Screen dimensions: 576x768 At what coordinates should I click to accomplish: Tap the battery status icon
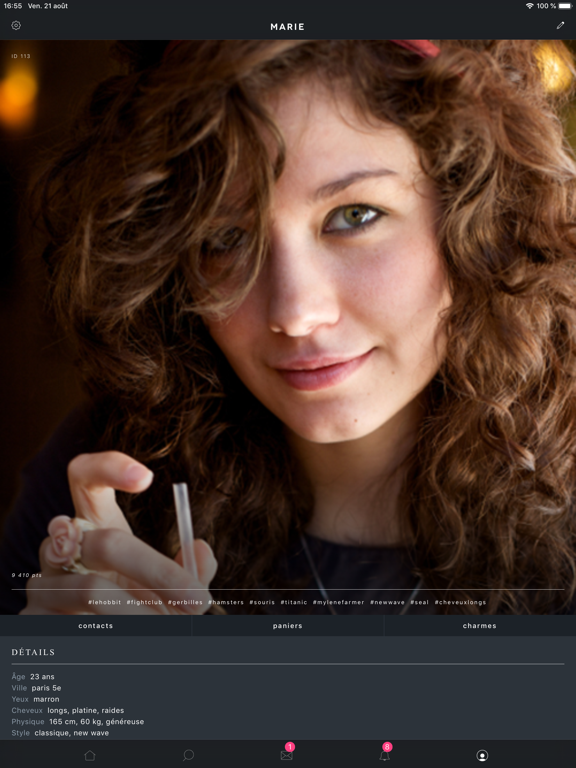(x=565, y=6)
